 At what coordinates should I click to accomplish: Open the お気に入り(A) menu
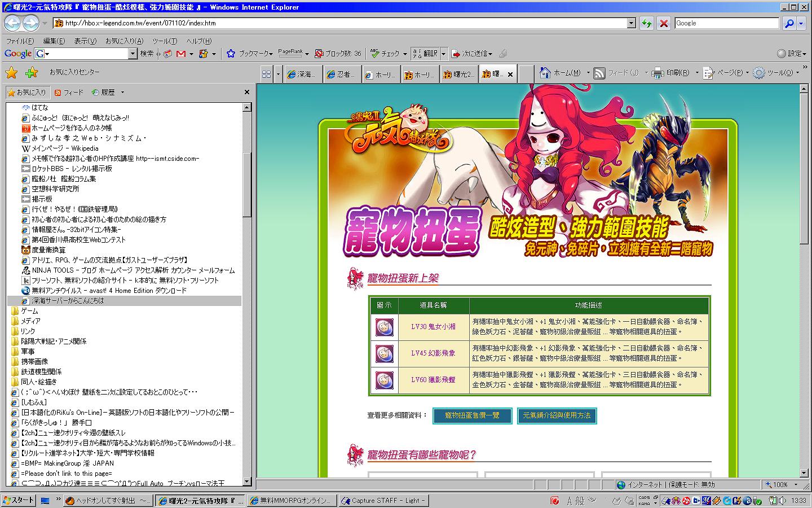(x=124, y=41)
